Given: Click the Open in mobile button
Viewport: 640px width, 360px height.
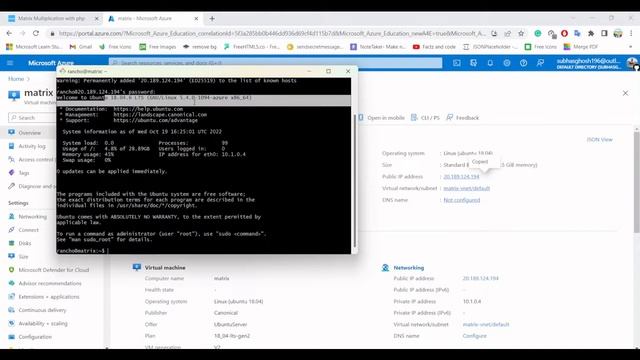Looking at the screenshot, I should coord(382,118).
